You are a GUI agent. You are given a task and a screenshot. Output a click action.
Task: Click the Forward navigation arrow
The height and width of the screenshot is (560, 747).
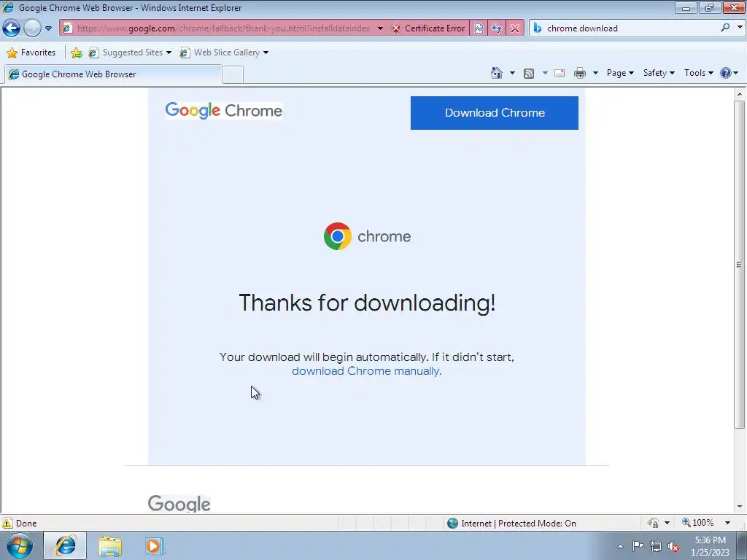tap(32, 28)
